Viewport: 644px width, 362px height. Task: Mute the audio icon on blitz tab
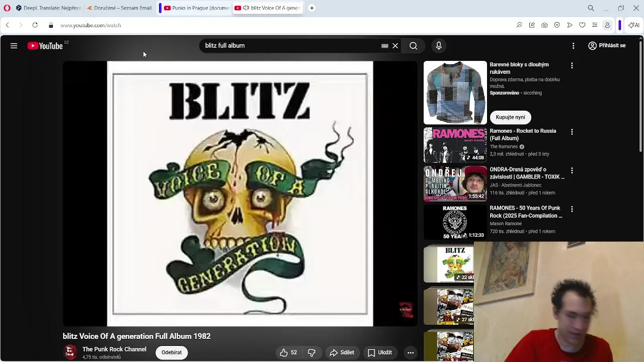(246, 8)
